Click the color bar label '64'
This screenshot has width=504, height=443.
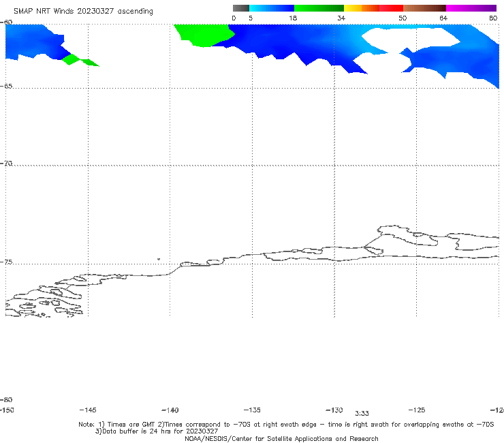tap(443, 18)
